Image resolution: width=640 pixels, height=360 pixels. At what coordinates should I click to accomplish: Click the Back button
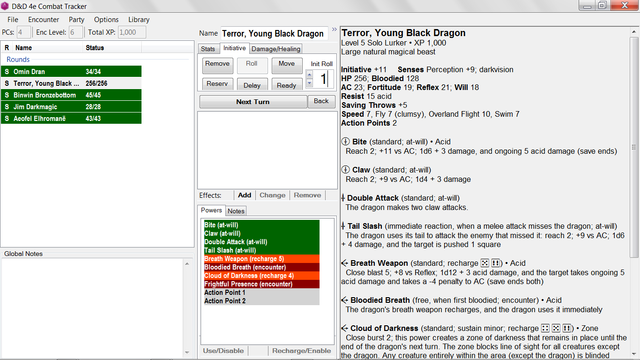pos(321,101)
